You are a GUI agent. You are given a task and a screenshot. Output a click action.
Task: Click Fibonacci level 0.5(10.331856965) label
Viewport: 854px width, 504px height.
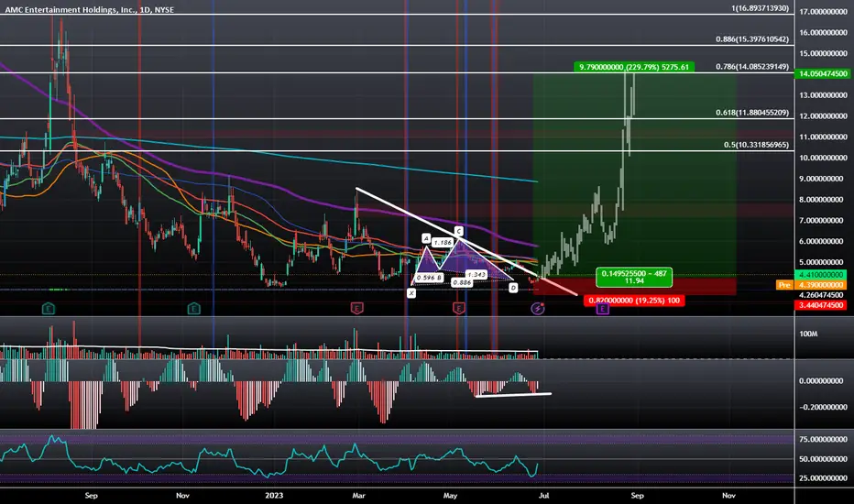tap(756, 145)
